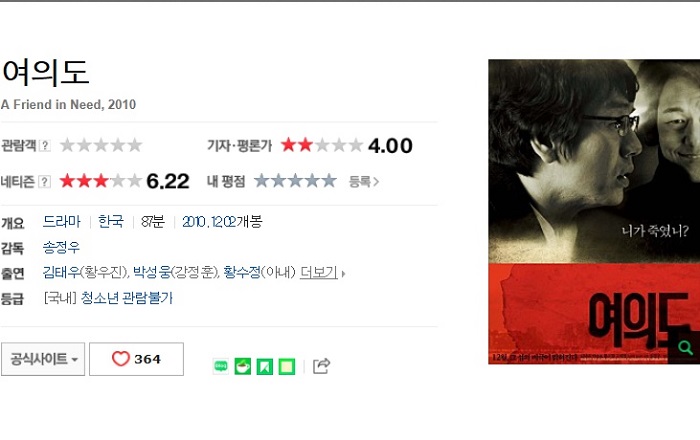Click the green bookmark share icon
The image size is (700, 440).
pyautogui.click(x=264, y=366)
